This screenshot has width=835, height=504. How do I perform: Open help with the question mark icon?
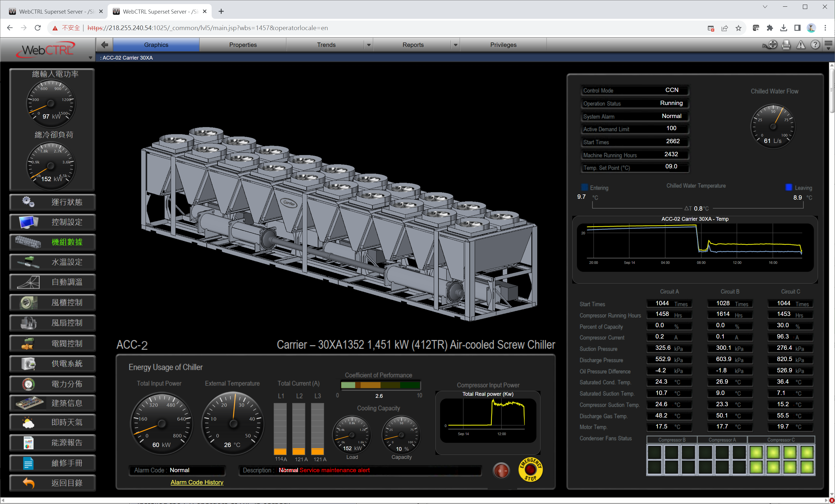pyautogui.click(x=815, y=44)
